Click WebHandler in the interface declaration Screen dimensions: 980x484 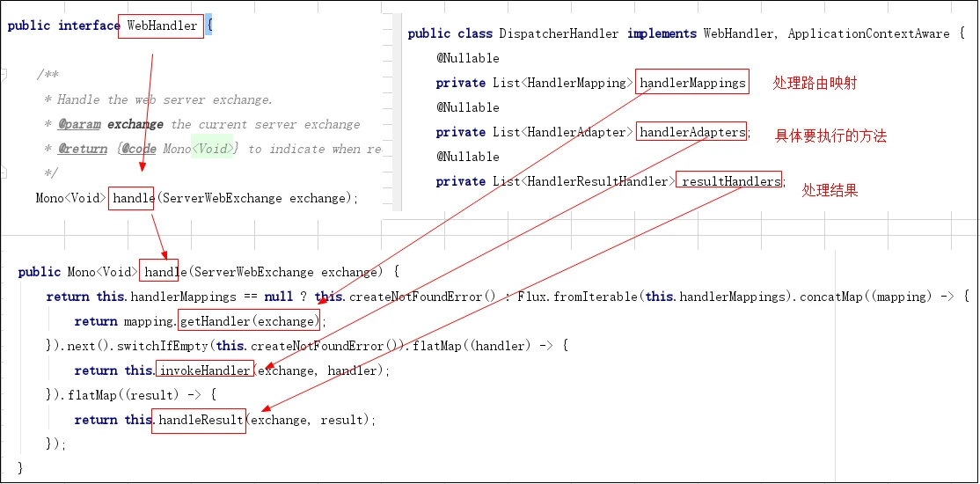161,26
